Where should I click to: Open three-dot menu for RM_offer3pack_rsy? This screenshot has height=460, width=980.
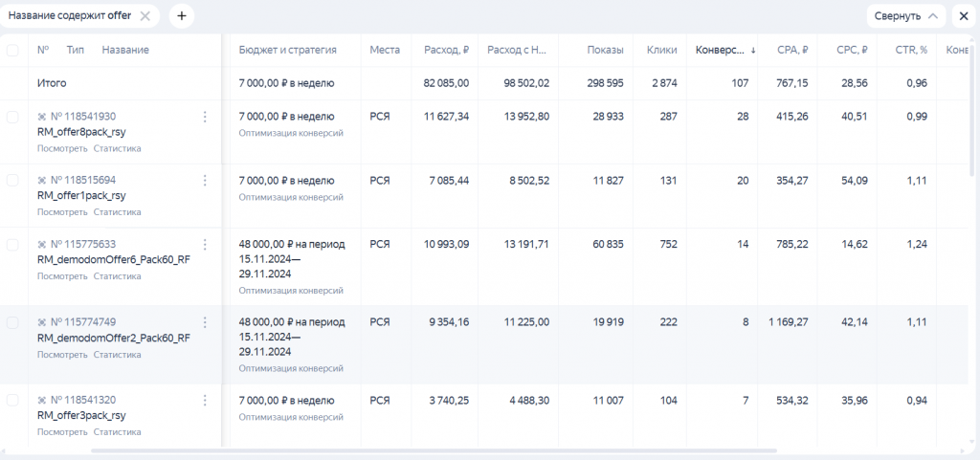[x=205, y=401]
